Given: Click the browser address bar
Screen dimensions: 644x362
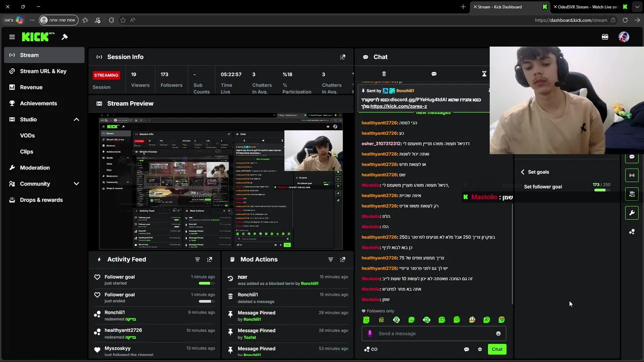Looking at the screenshot, I should pyautogui.click(x=571, y=20).
